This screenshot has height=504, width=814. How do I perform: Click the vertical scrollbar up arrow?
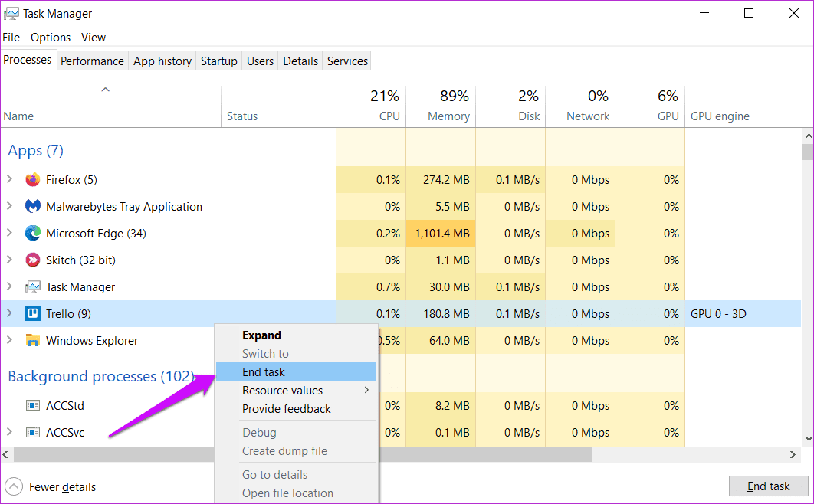pos(808,136)
